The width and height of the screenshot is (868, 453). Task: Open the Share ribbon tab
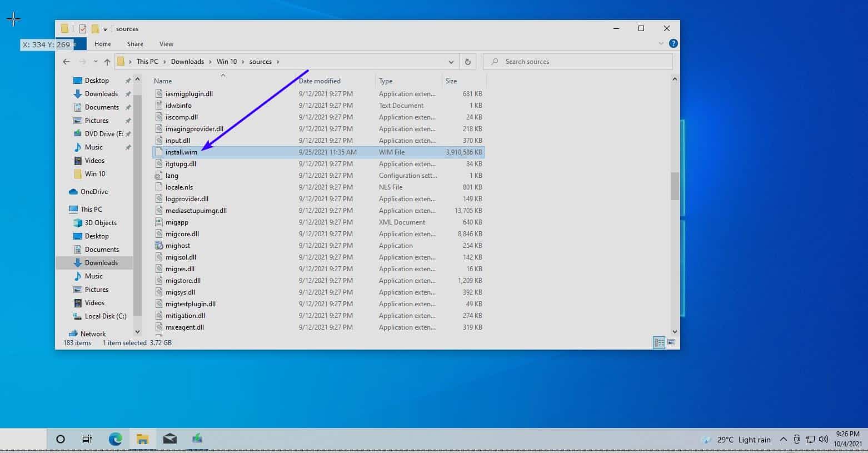pyautogui.click(x=135, y=44)
